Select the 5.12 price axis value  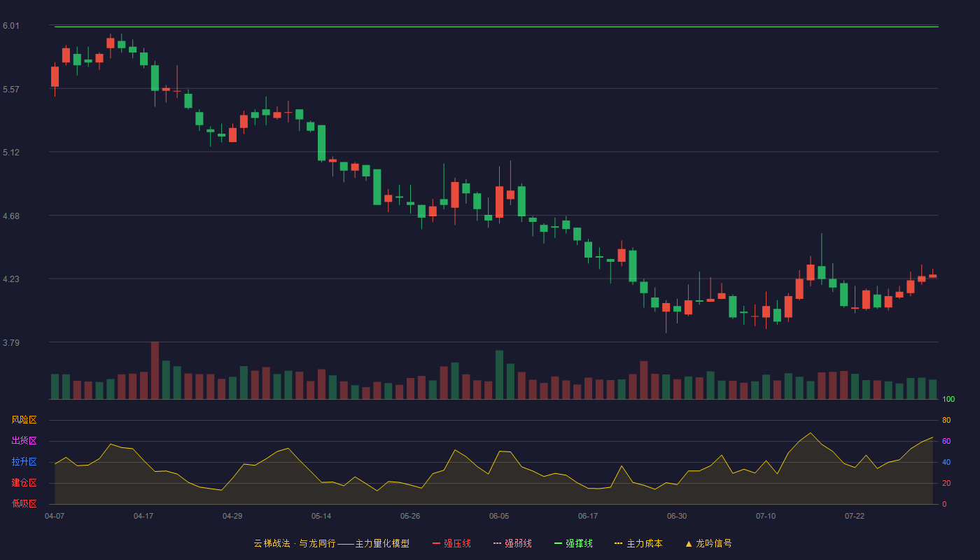pos(11,152)
